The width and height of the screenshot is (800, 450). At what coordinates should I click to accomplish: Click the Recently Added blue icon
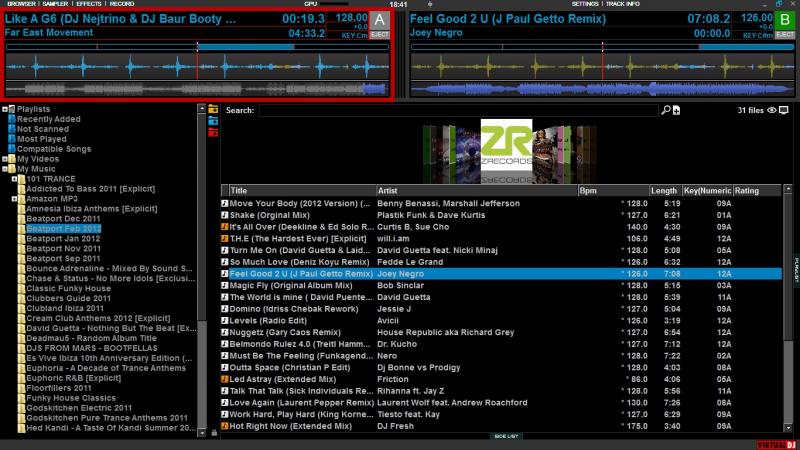pos(12,119)
